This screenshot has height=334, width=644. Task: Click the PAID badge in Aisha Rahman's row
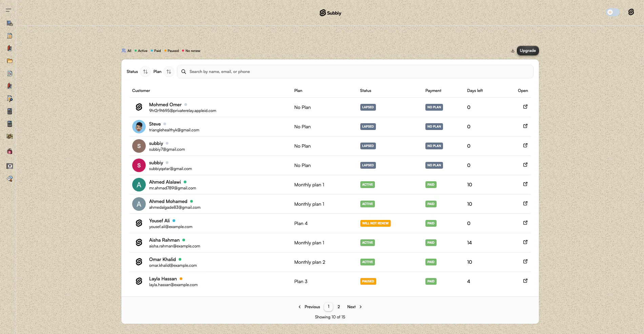point(431,243)
